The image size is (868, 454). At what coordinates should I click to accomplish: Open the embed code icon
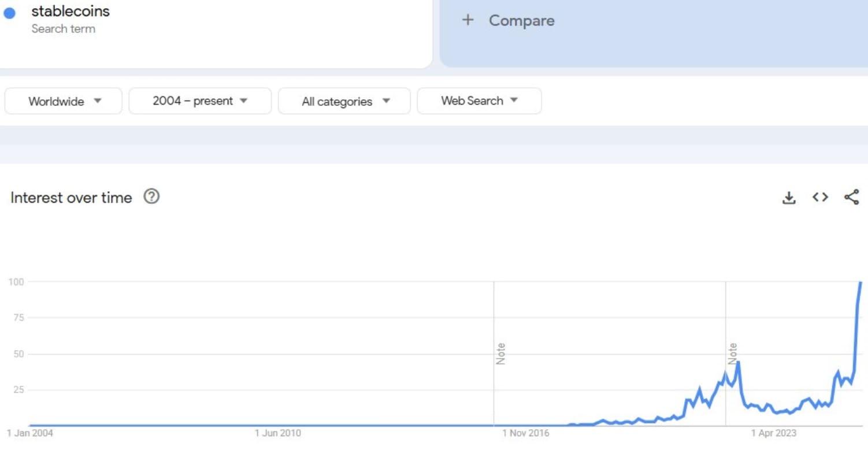[x=820, y=198]
